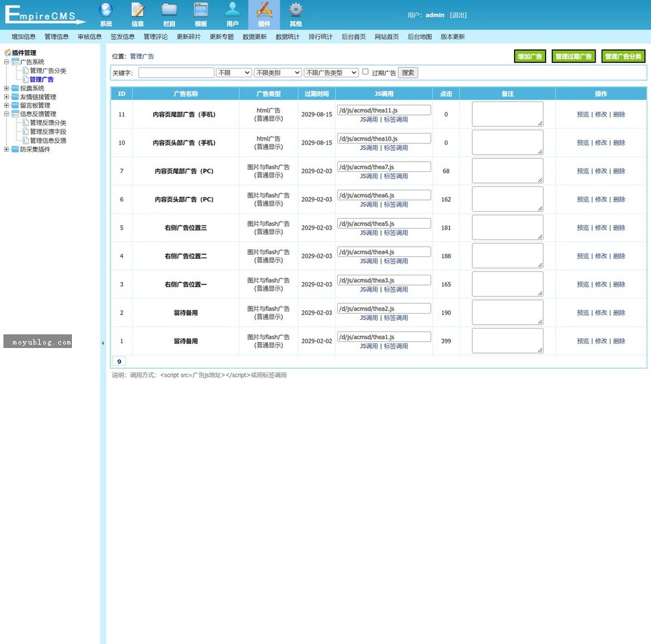Click the folder icon beside 留言板管理

[x=15, y=106]
